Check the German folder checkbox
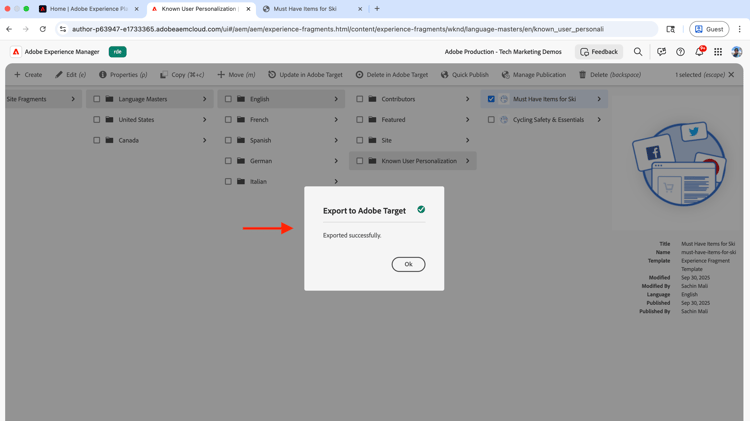Image resolution: width=750 pixels, height=421 pixels. (228, 161)
